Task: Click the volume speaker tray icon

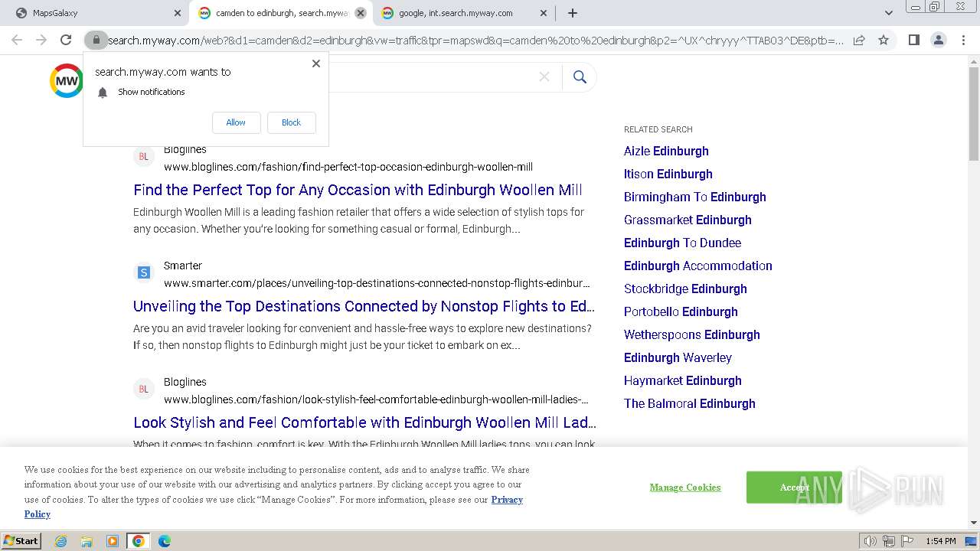Action: tap(870, 541)
